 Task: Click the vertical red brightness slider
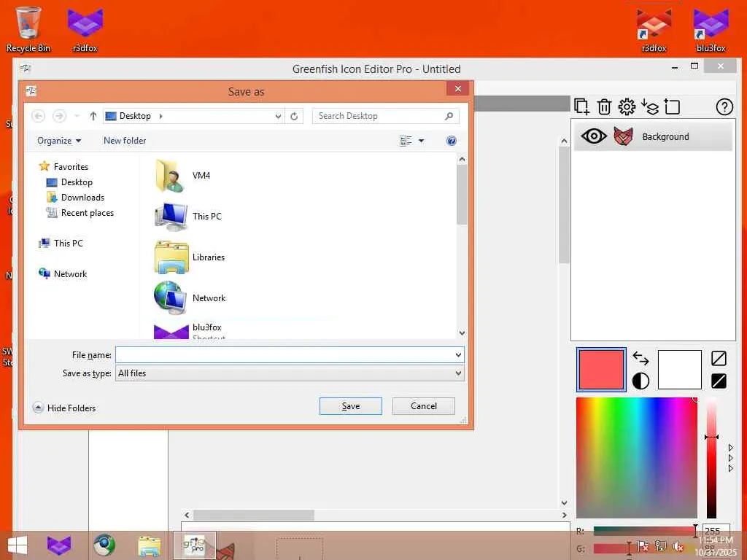[711, 458]
